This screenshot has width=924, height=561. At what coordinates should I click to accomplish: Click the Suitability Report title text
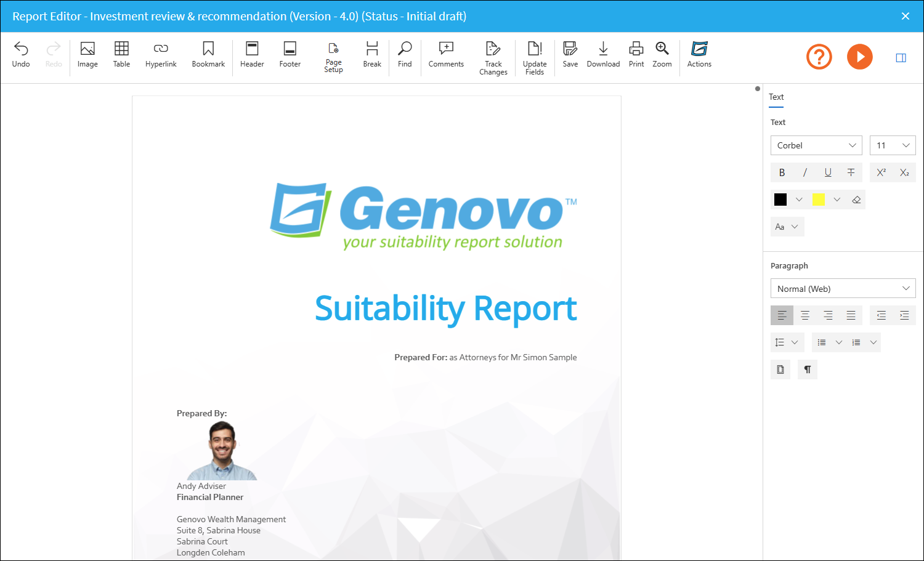coord(446,309)
